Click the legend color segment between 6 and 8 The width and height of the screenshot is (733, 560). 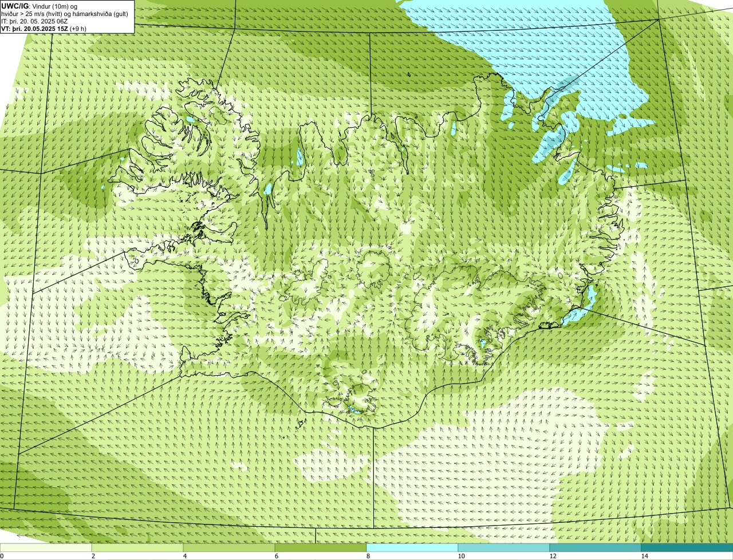click(x=321, y=547)
